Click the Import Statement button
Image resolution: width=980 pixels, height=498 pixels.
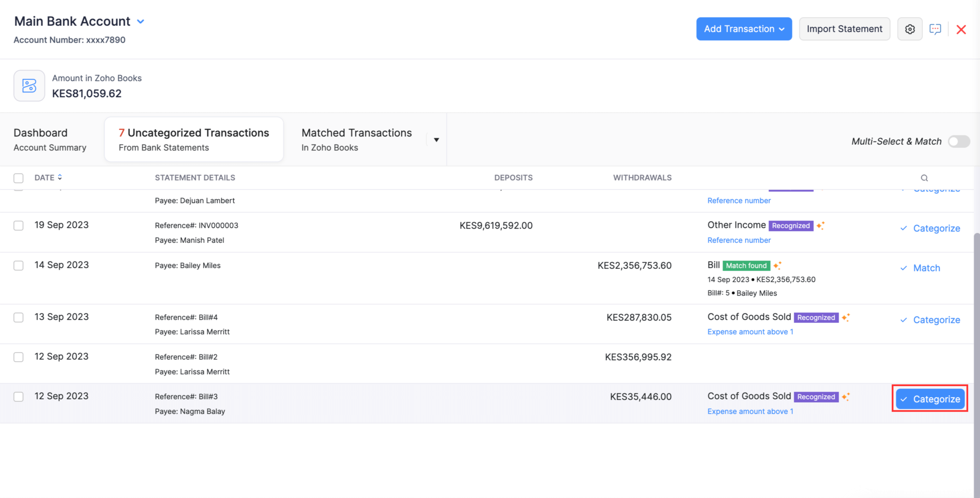pyautogui.click(x=845, y=28)
